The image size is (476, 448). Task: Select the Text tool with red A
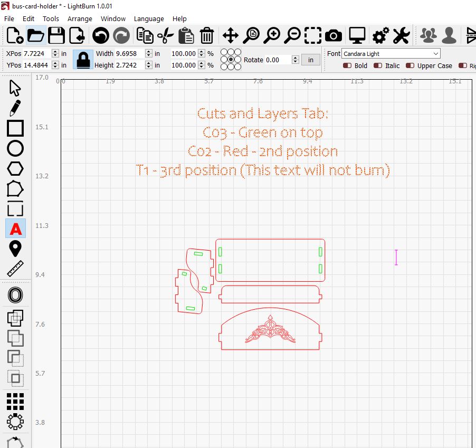[15, 228]
